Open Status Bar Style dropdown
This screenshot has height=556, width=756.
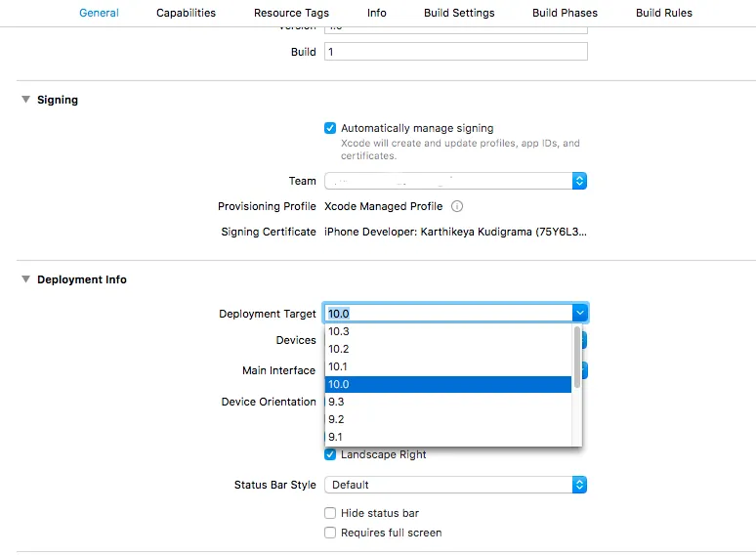pyautogui.click(x=578, y=485)
